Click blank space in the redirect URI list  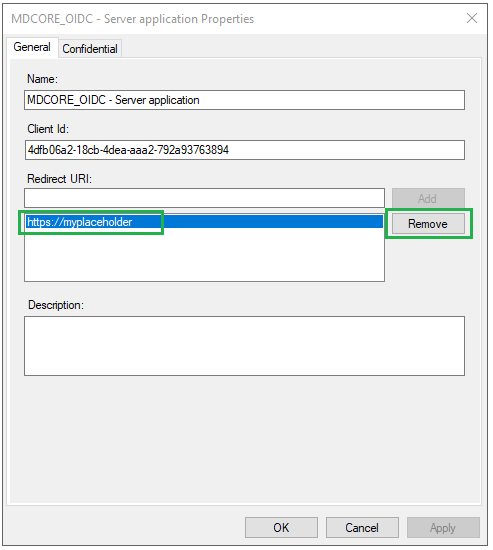coord(204,256)
